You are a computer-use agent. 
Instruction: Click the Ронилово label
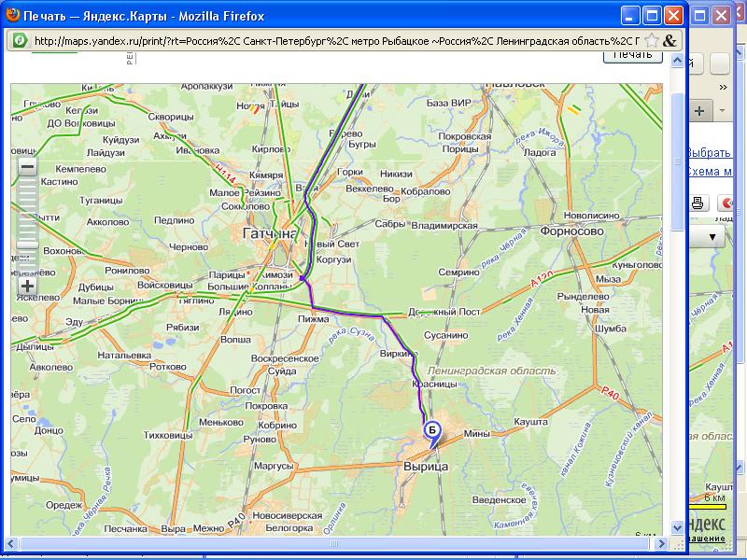[127, 271]
